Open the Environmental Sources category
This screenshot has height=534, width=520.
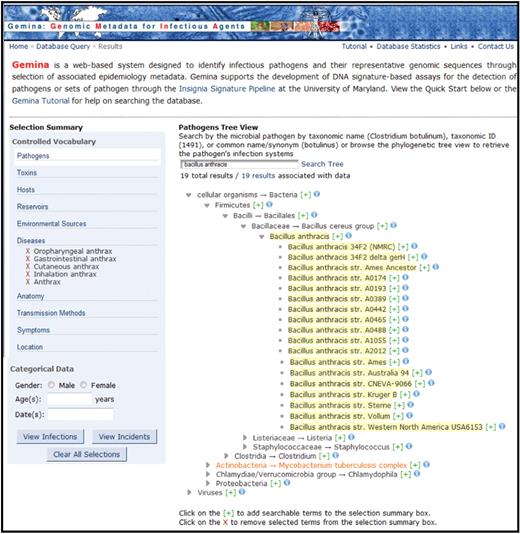point(51,224)
